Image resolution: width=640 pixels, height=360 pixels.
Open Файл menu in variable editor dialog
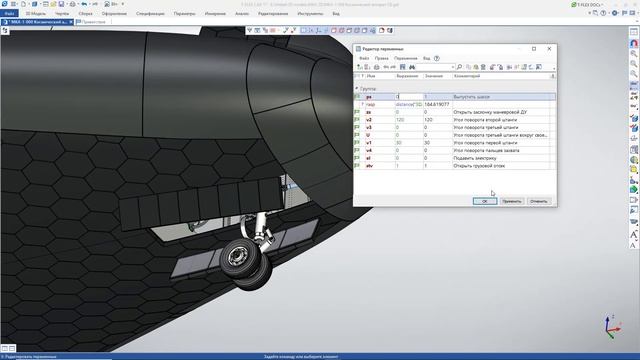point(364,58)
